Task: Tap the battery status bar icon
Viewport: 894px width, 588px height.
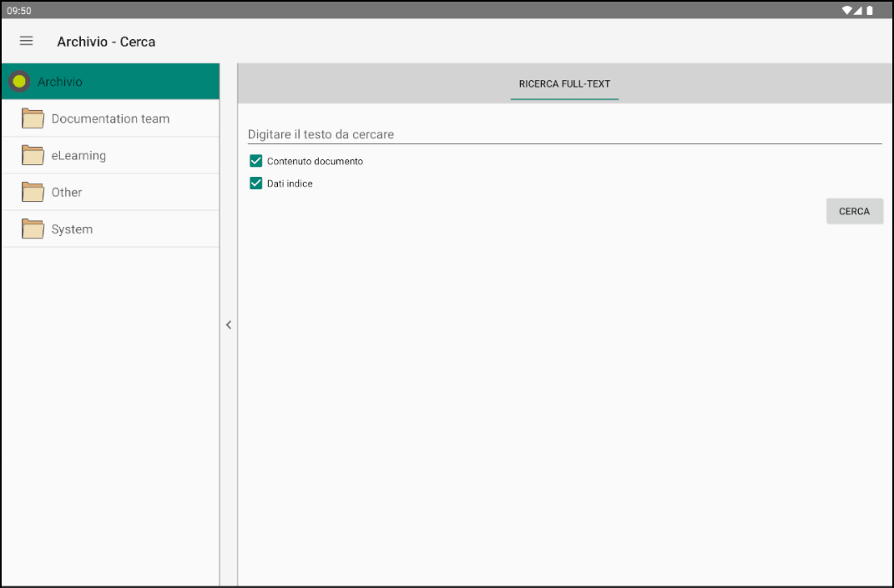Action: click(x=870, y=11)
